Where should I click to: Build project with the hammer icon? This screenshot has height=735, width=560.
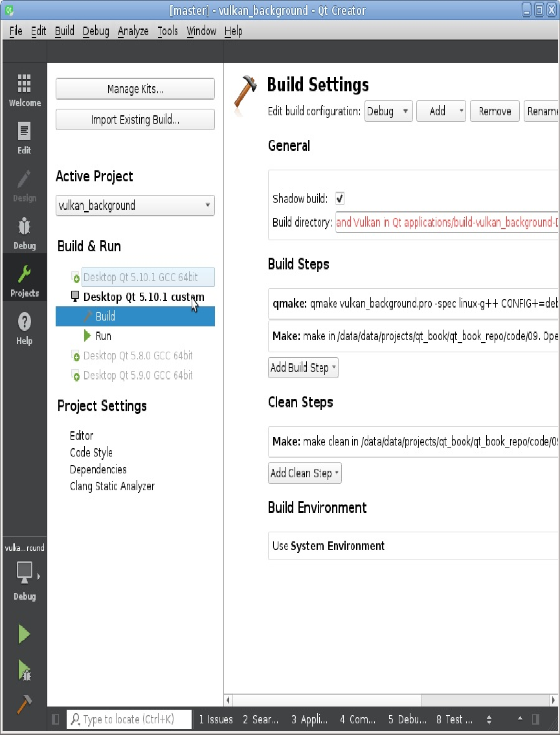24,704
